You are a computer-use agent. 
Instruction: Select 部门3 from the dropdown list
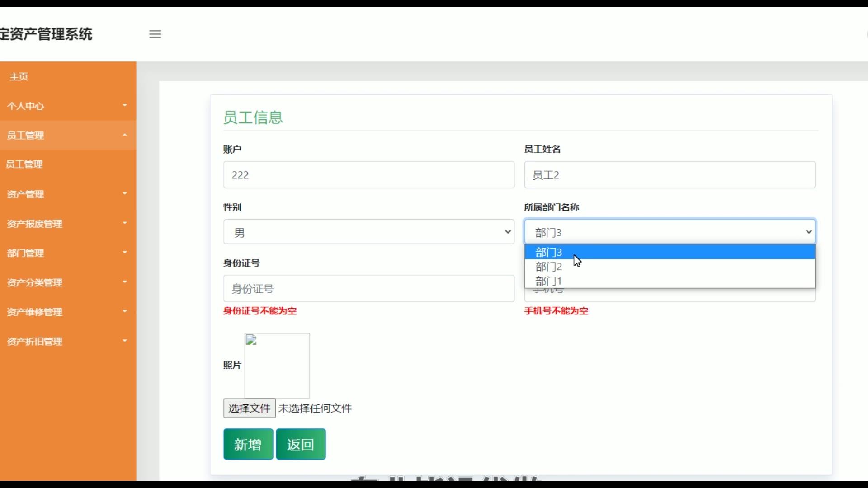549,252
